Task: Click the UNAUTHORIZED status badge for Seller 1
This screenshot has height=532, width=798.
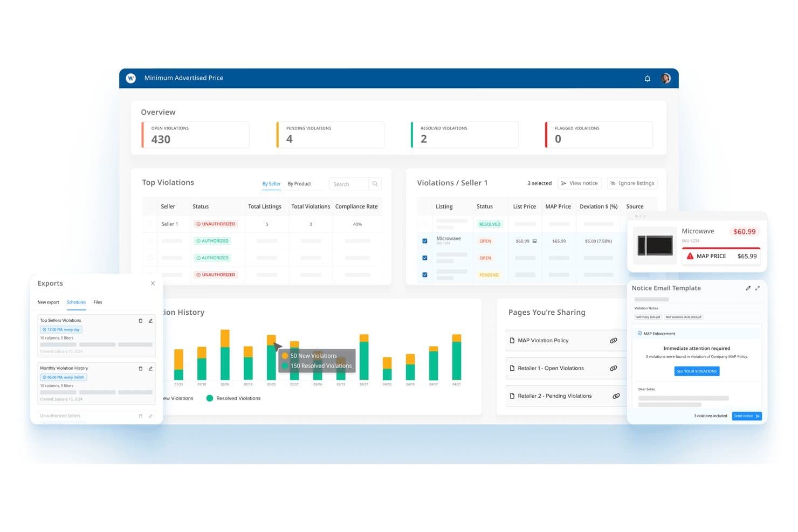Action: click(216, 224)
